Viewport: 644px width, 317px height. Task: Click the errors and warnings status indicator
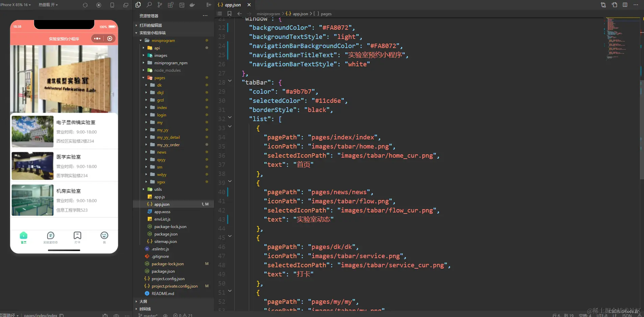183,315
